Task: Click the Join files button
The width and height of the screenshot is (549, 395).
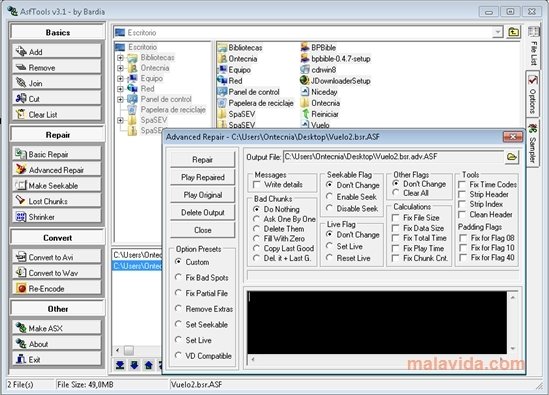Action: click(57, 83)
